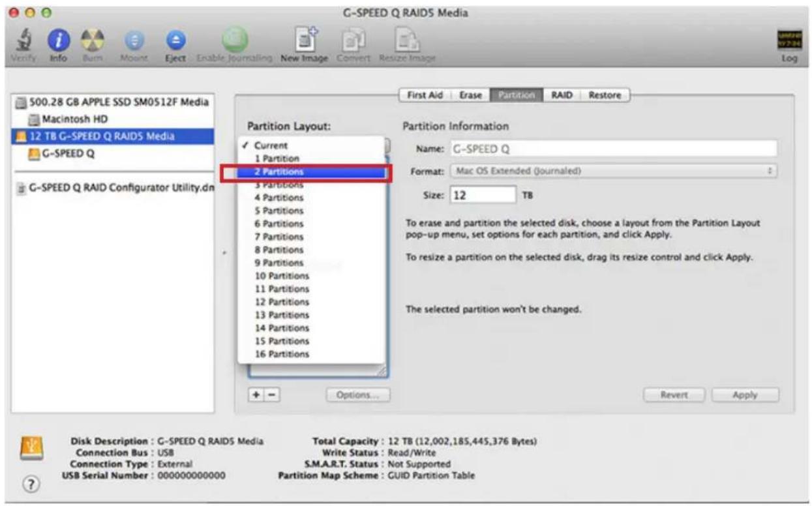
Task: Choose 4 Partitions layout
Action: coord(312,198)
